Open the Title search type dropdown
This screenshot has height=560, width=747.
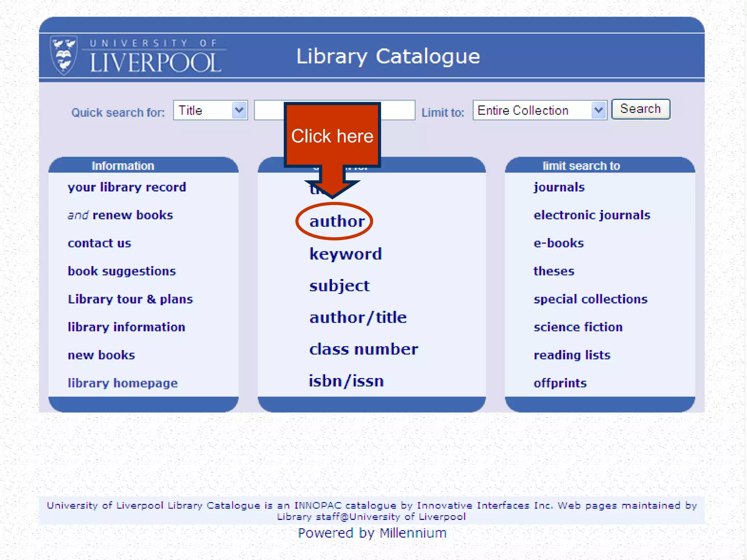point(210,110)
